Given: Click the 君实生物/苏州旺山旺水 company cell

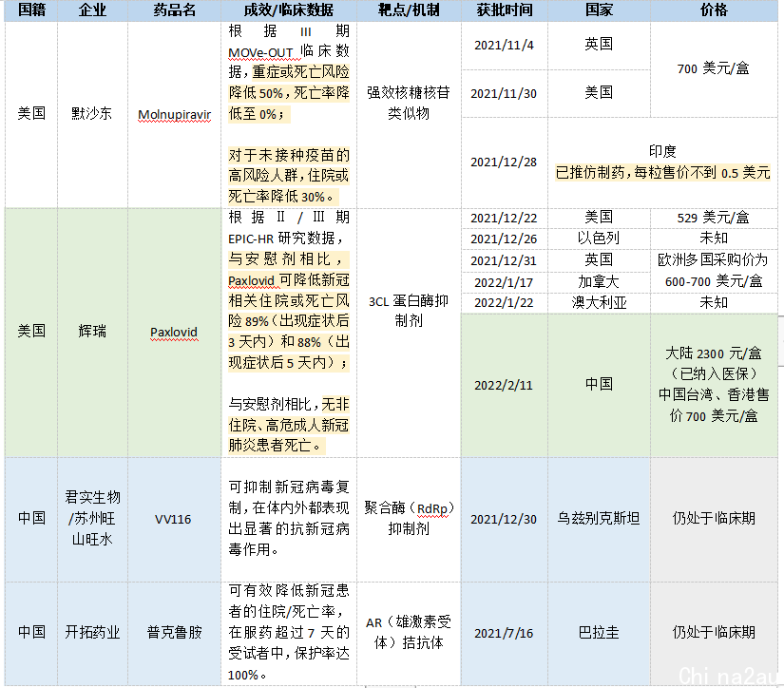Looking at the screenshot, I should point(92,519).
